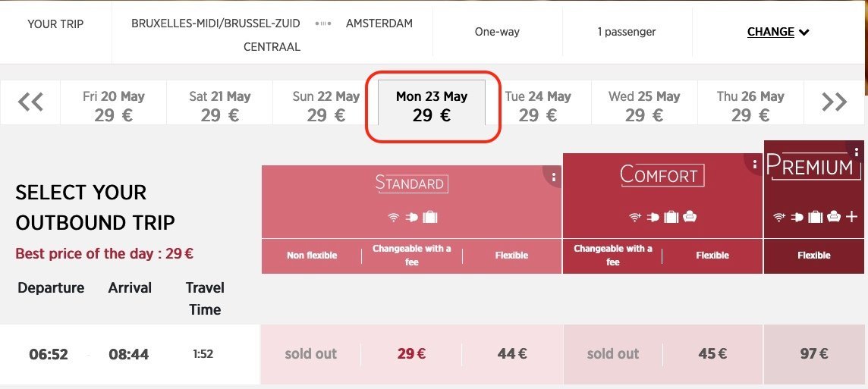The image size is (868, 389).
Task: Go to previous dates with left double chevron
Action: click(x=30, y=102)
